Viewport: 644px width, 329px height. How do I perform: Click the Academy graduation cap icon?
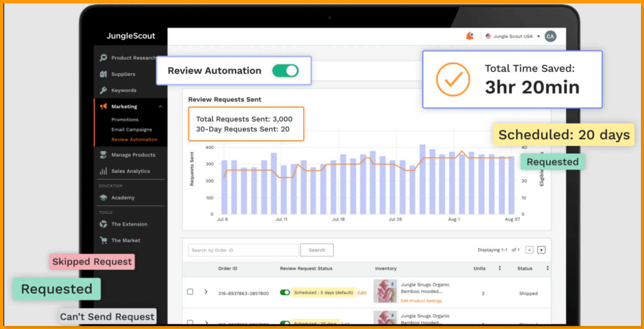[103, 198]
